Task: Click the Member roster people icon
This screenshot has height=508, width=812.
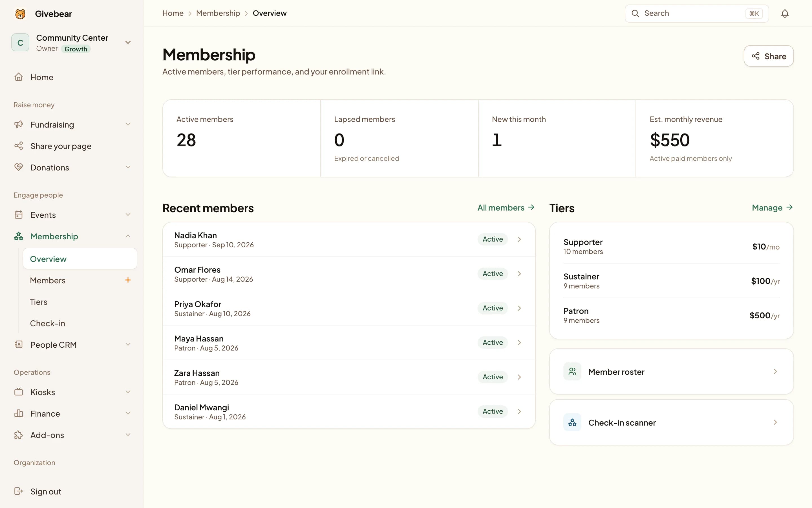Action: [572, 371]
